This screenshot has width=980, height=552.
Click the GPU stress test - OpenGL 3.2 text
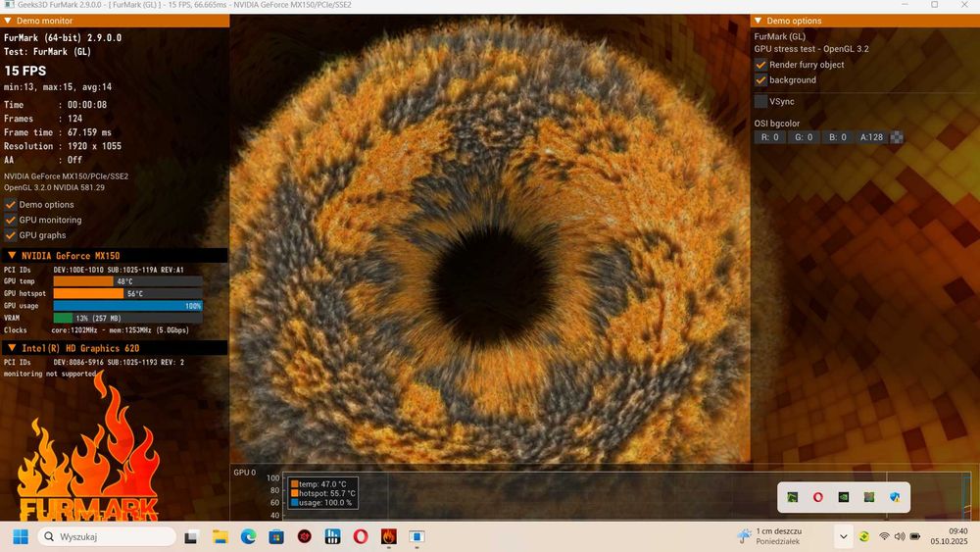(x=811, y=49)
